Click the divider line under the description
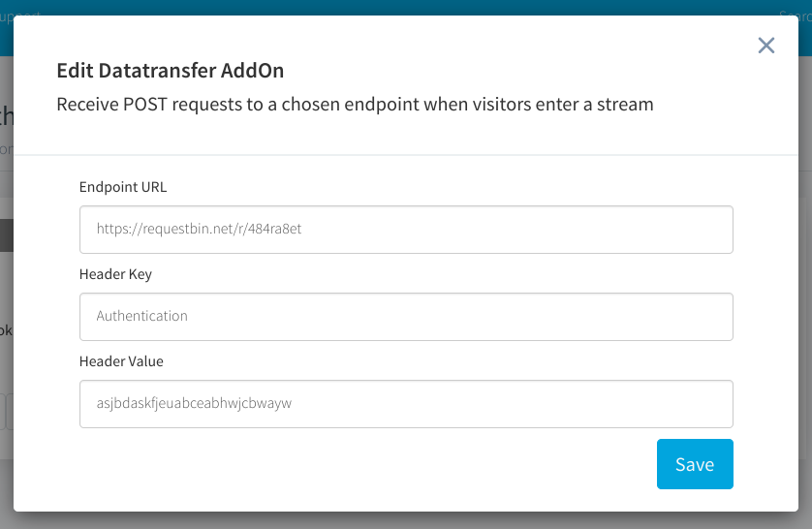This screenshot has width=812, height=529. 406,155
